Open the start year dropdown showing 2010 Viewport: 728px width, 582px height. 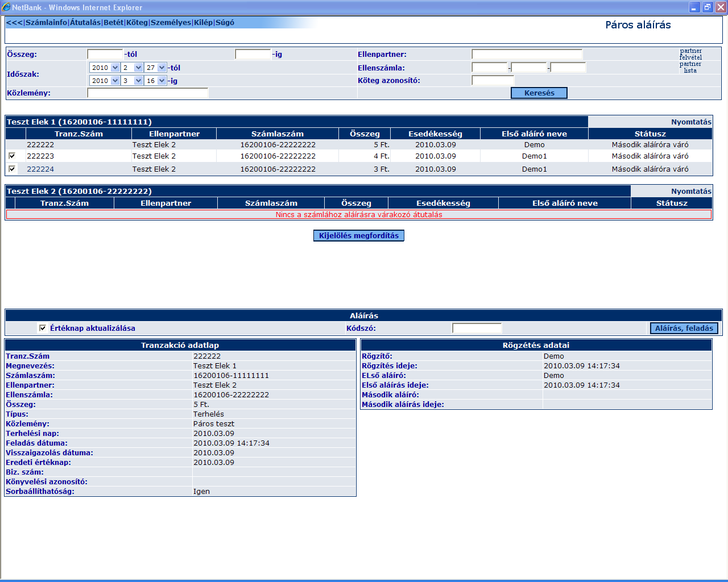tap(105, 68)
